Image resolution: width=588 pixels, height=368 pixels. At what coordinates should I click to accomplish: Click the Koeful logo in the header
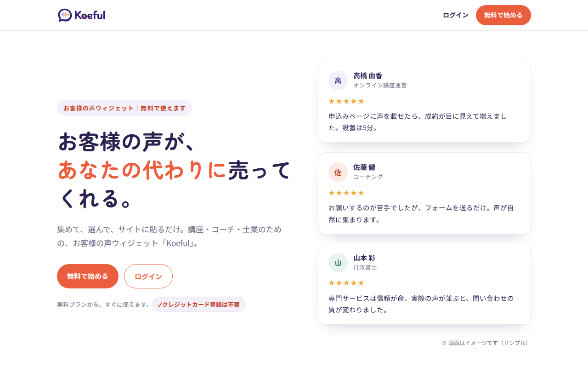[82, 15]
